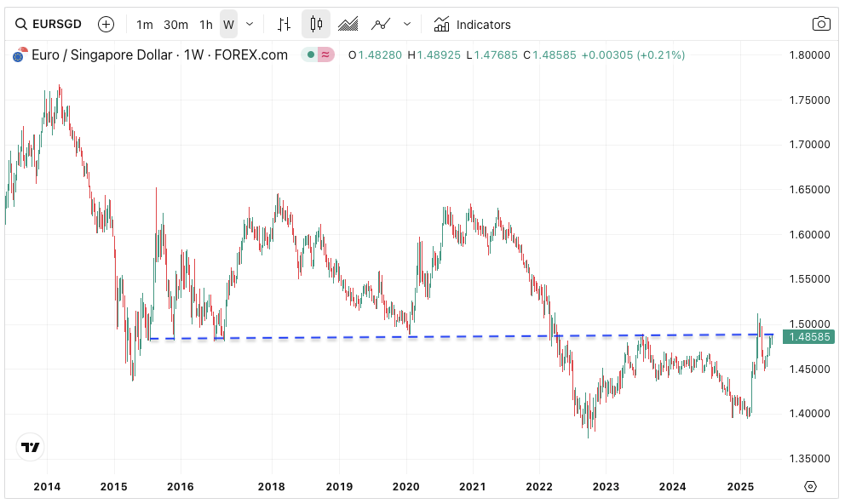Image resolution: width=845 pixels, height=504 pixels.
Task: Select the candlestick chart type icon
Action: coord(316,24)
